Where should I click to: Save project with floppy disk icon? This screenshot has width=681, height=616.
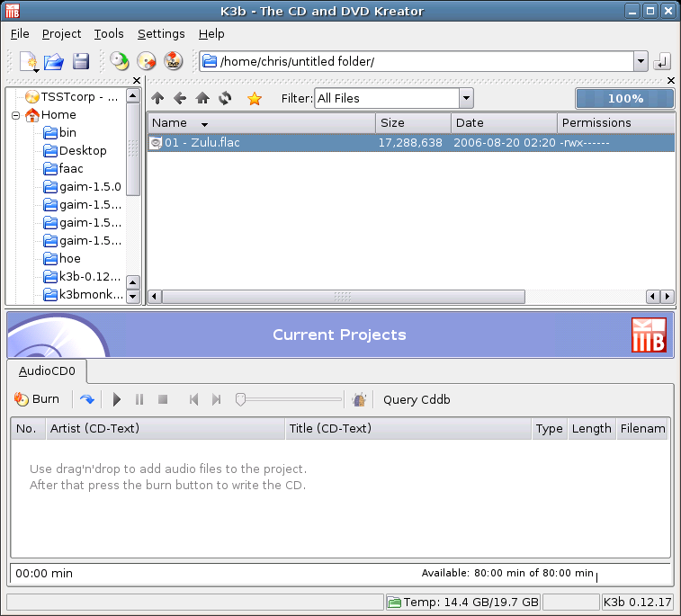81,61
